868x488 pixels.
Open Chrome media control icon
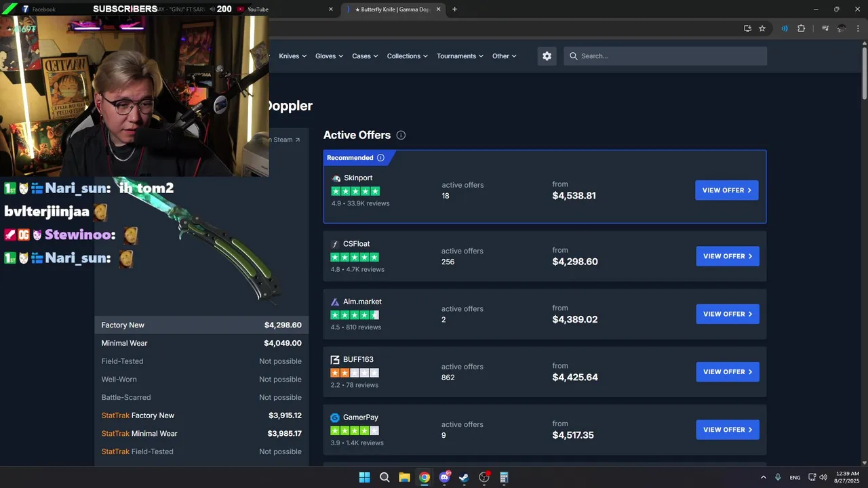[x=825, y=28]
